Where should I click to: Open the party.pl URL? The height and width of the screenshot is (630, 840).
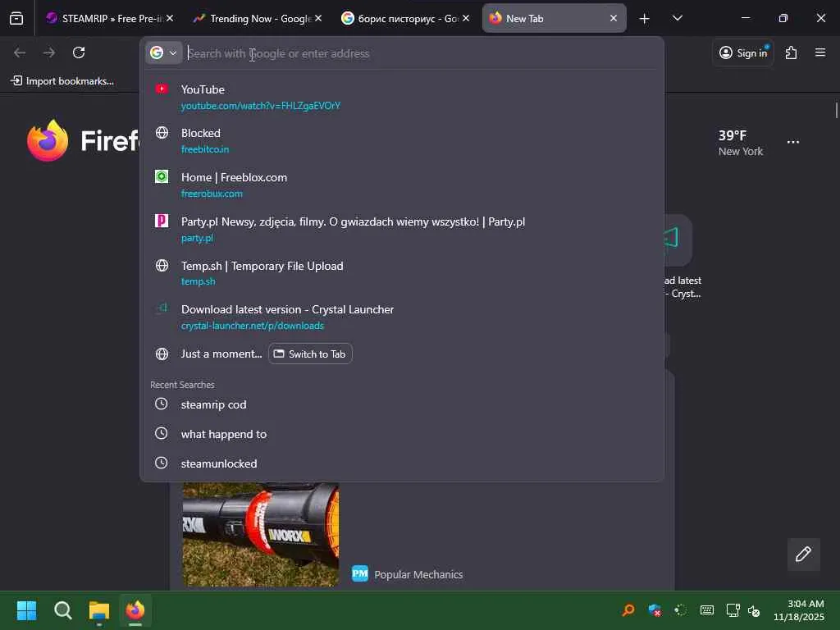tap(197, 238)
